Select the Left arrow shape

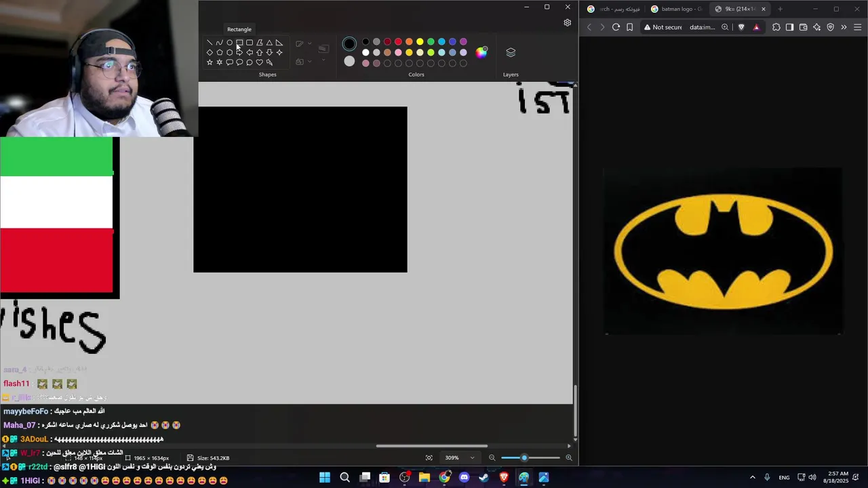pos(250,52)
